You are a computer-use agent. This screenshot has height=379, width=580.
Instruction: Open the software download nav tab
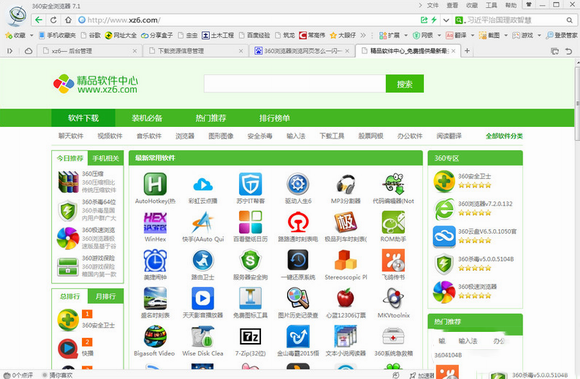(83, 118)
